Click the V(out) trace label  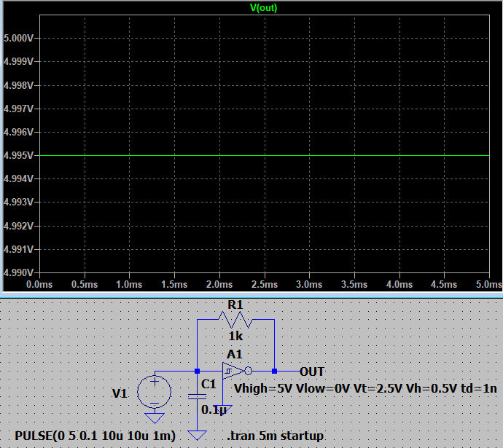click(263, 8)
